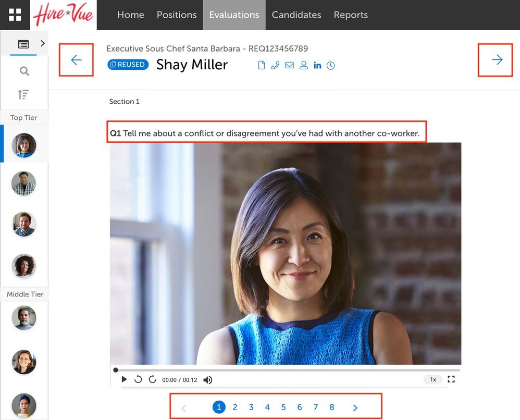520x420 pixels.
Task: Open the apps grid menu icon
Action: [15, 15]
